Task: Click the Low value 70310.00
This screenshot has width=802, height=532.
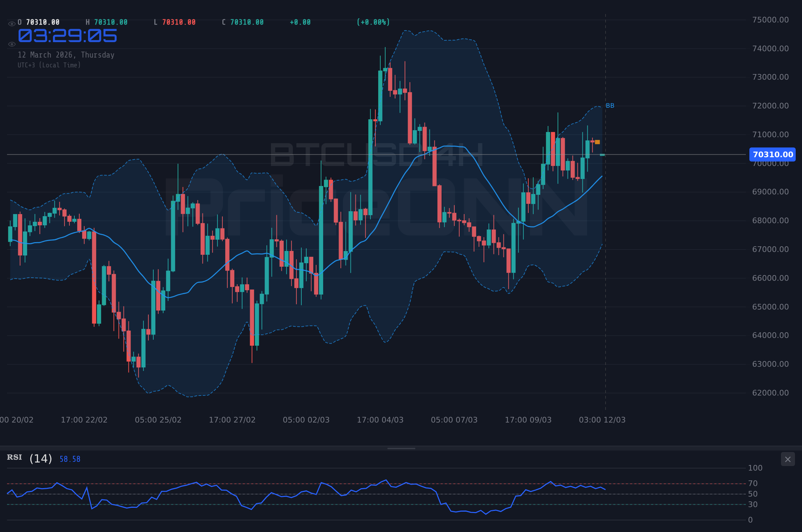Action: point(179,22)
